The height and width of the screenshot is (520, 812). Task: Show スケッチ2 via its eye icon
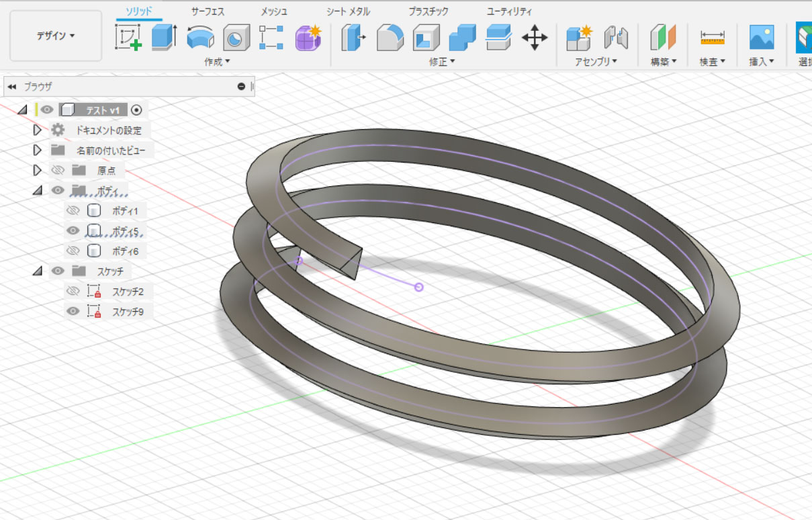73,292
